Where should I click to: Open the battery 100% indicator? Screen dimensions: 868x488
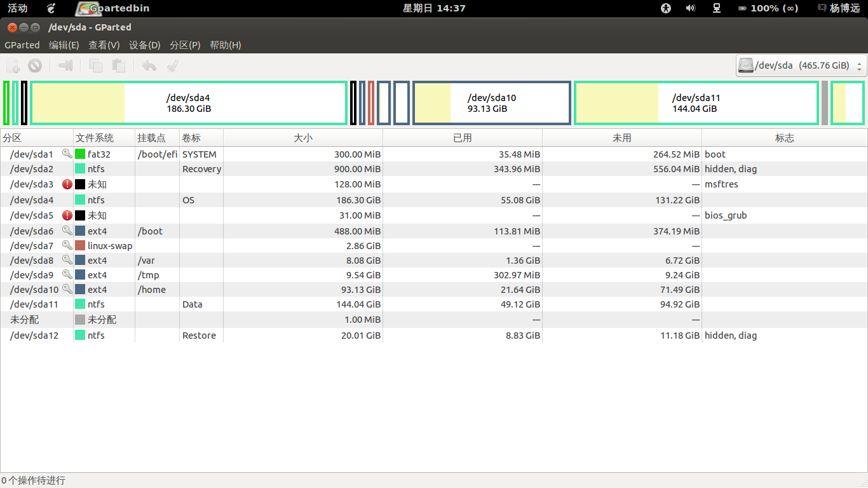coord(768,8)
